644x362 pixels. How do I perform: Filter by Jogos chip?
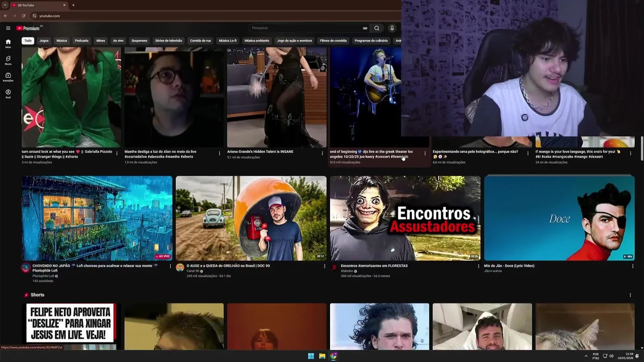(44, 41)
